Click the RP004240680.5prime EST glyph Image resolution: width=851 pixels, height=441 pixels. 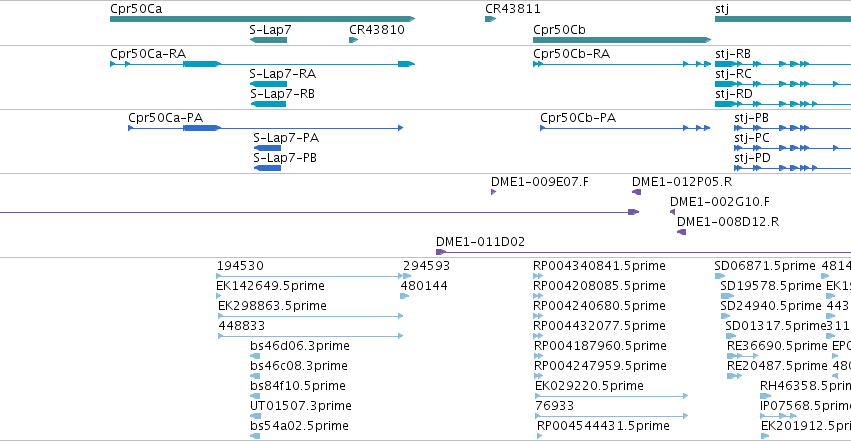coord(538,316)
